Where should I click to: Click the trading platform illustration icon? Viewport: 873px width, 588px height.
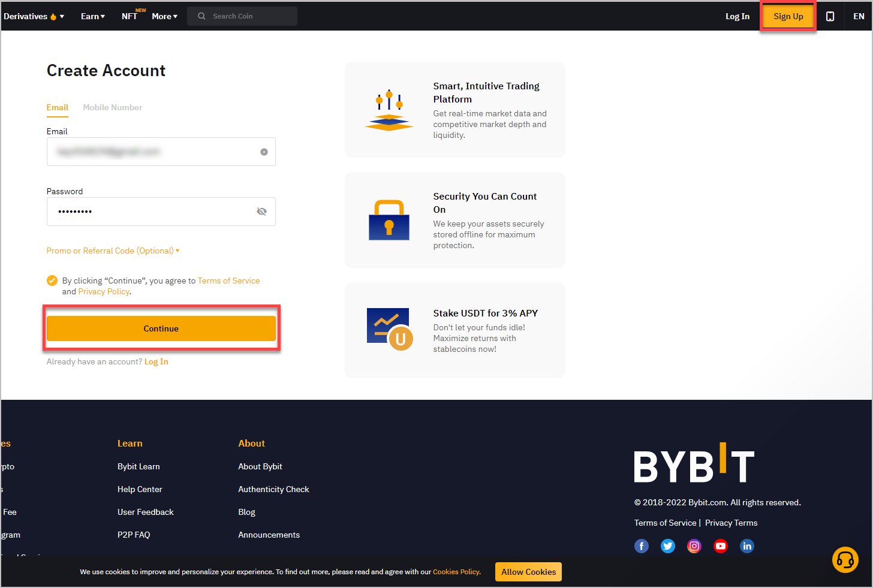[389, 110]
